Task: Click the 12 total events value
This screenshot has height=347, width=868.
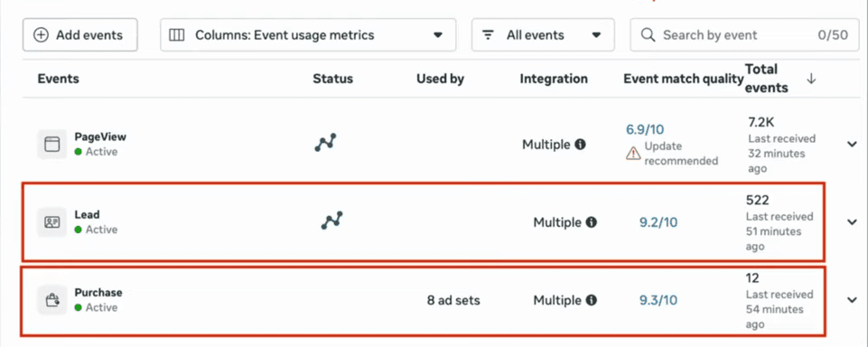Action: pos(753,277)
